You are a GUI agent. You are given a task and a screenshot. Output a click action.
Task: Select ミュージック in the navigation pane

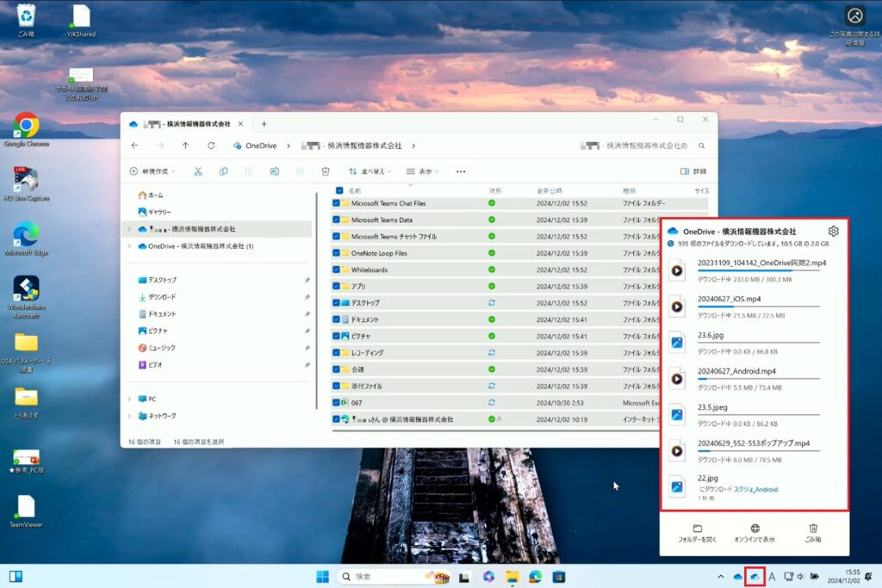point(157,348)
